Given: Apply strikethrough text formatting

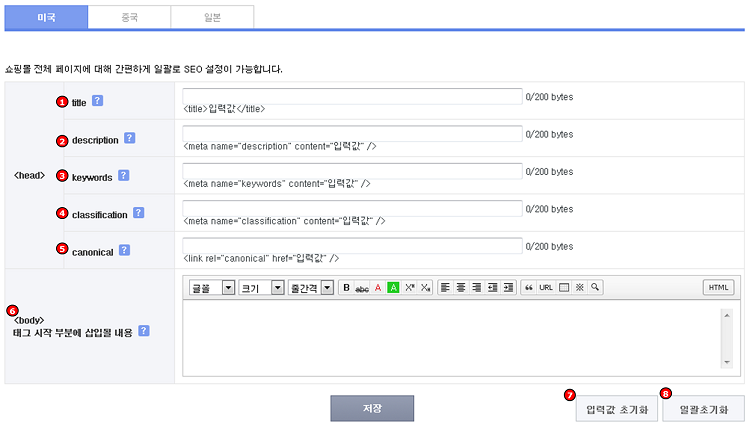Looking at the screenshot, I should (x=362, y=288).
